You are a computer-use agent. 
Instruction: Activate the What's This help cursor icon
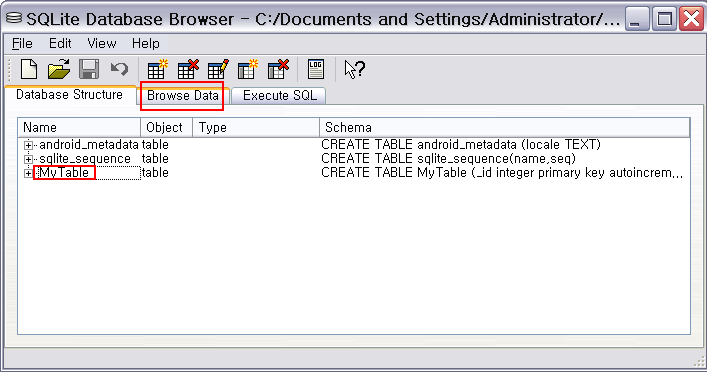[354, 69]
